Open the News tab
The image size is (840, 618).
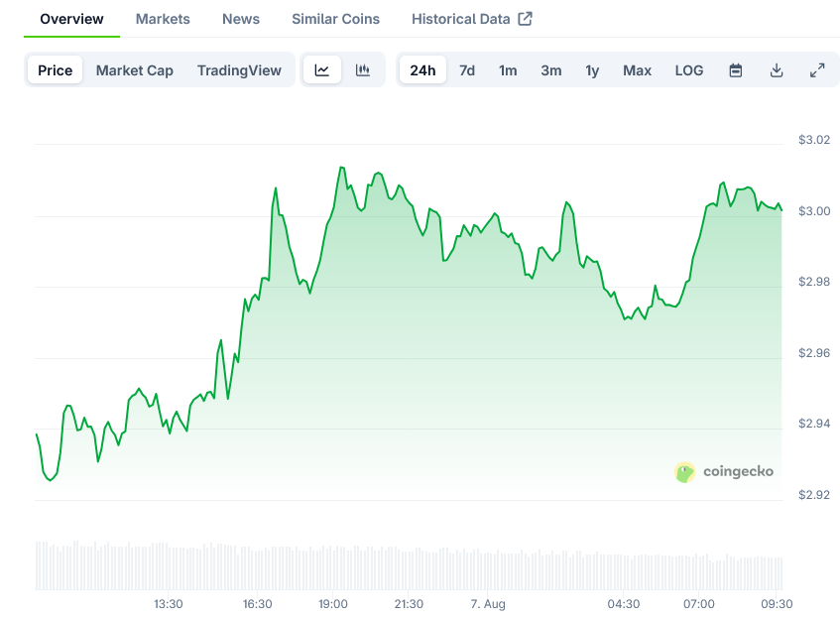point(241,19)
